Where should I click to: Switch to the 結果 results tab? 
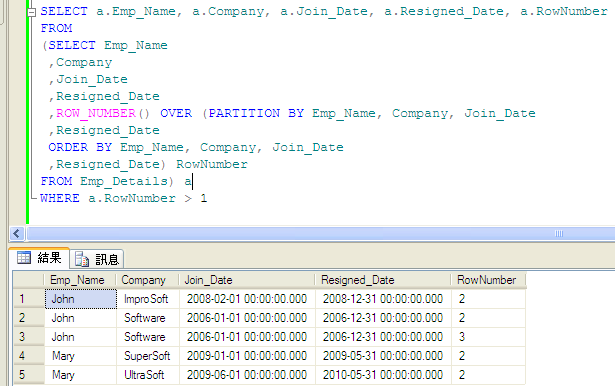click(x=39, y=258)
